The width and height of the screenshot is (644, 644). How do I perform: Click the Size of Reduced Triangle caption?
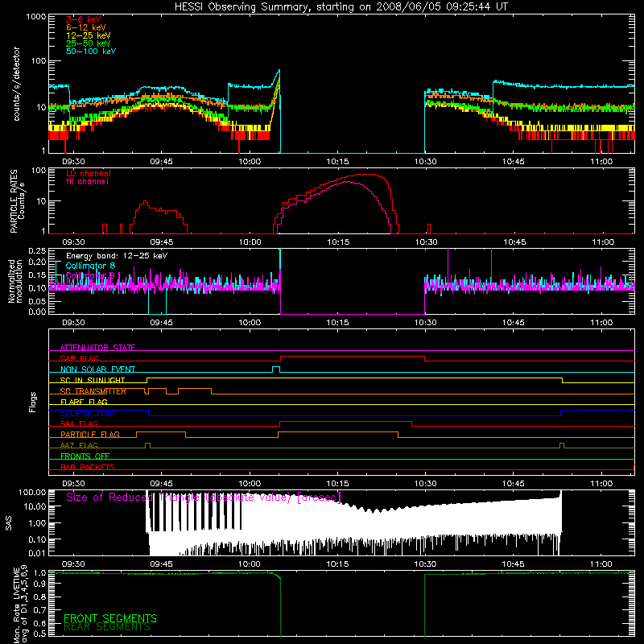point(204,497)
